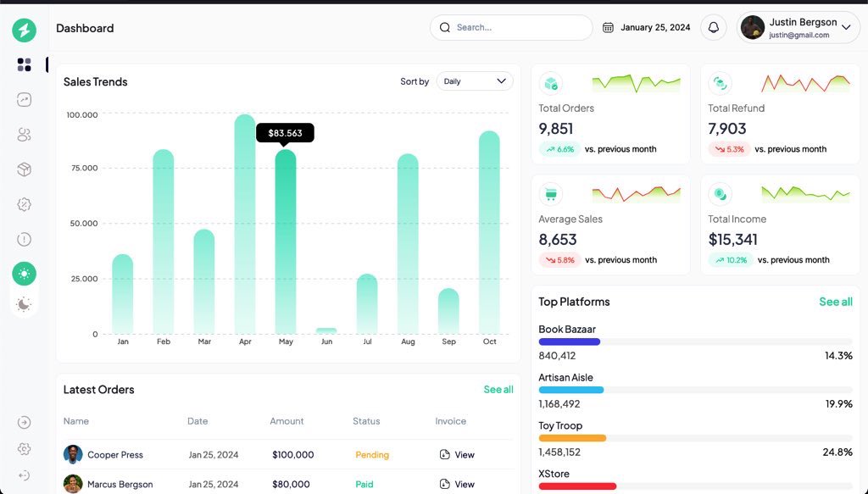Select the Jan bar in Sales Trends
This screenshot has height=494, width=868.
point(122,294)
